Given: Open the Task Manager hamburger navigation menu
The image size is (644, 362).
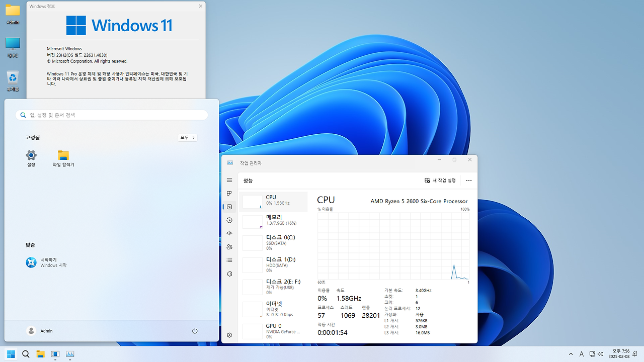Looking at the screenshot, I should [229, 180].
